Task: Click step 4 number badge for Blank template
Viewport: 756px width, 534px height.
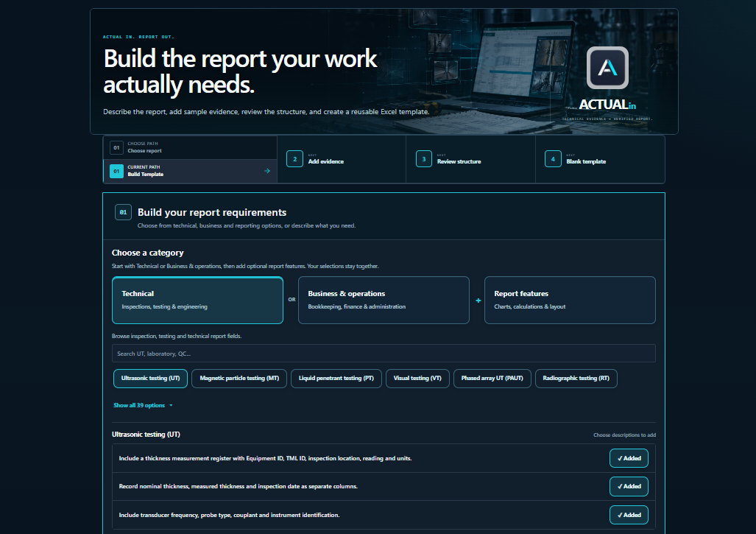Action: point(553,159)
